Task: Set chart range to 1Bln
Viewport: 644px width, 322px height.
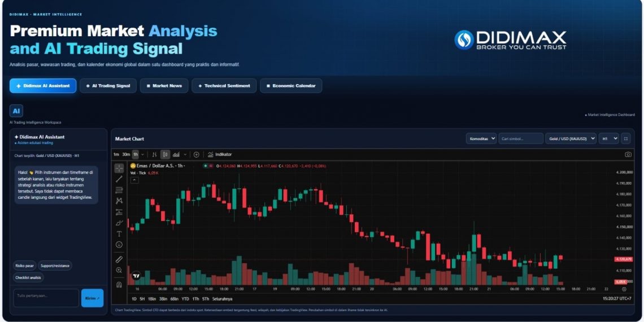Action: pyautogui.click(x=152, y=299)
